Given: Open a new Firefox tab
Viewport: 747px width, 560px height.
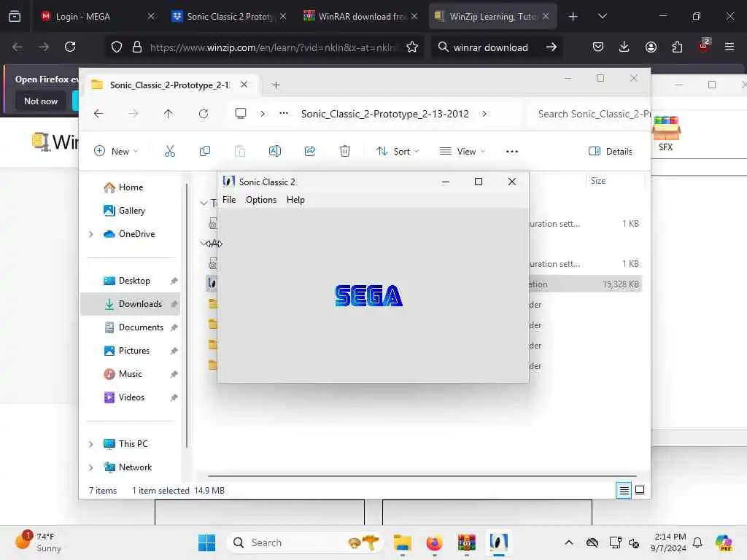Looking at the screenshot, I should [x=573, y=17].
